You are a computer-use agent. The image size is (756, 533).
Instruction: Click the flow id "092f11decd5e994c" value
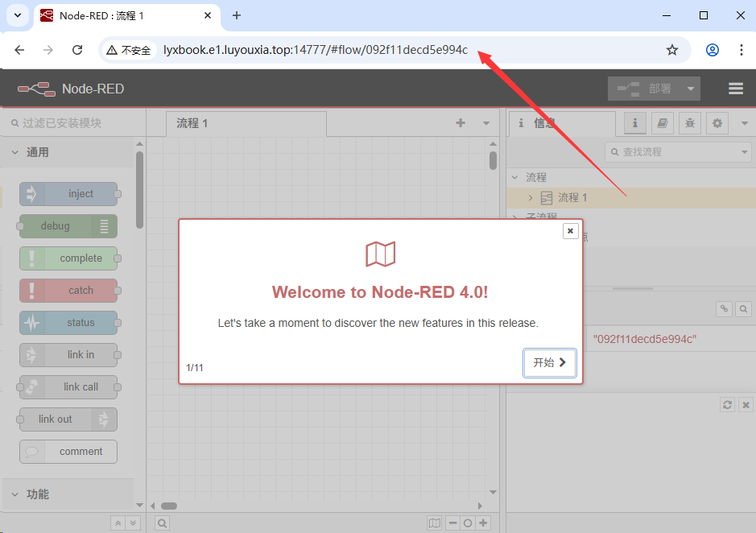tap(645, 339)
